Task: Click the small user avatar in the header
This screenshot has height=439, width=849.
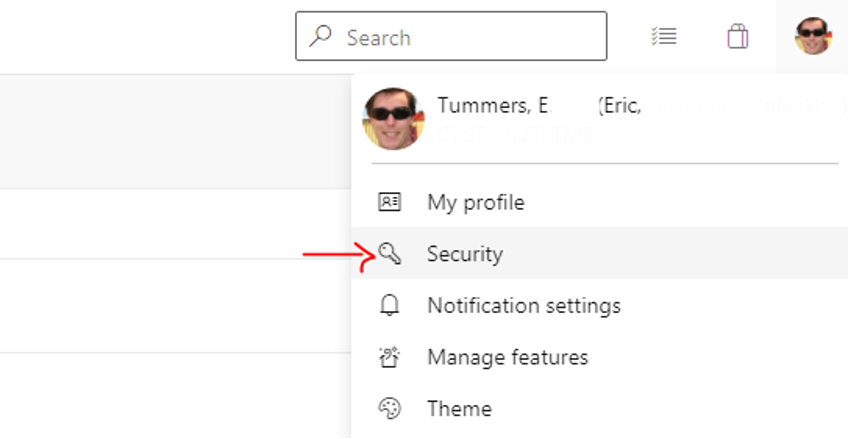Action: click(812, 37)
